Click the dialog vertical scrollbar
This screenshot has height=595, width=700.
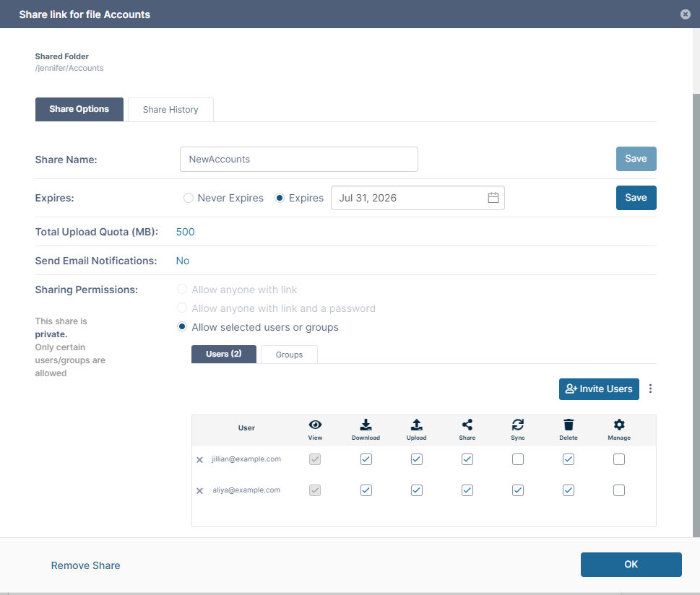[696, 315]
